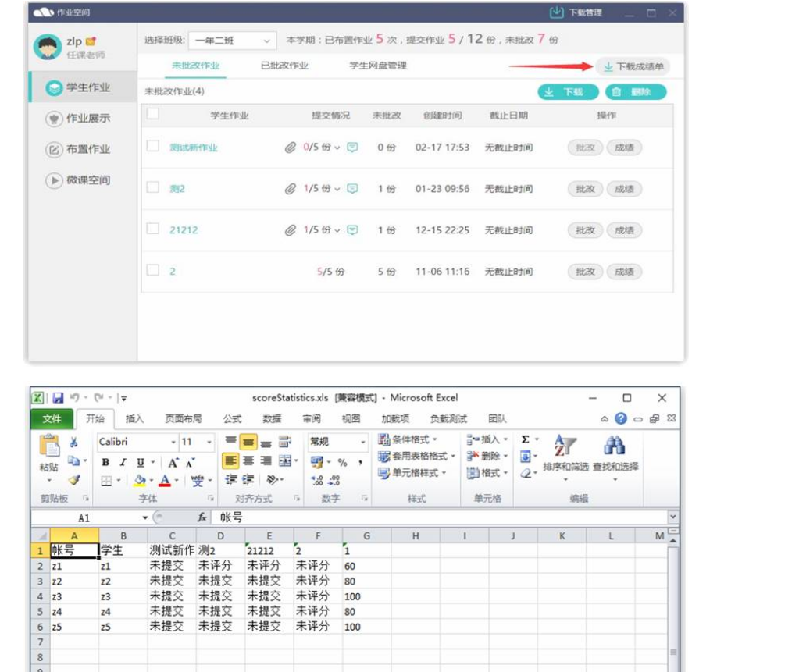Screen dimensions: 799x672
Task: Open the comment icon for 测试新作业
Action: (352, 147)
